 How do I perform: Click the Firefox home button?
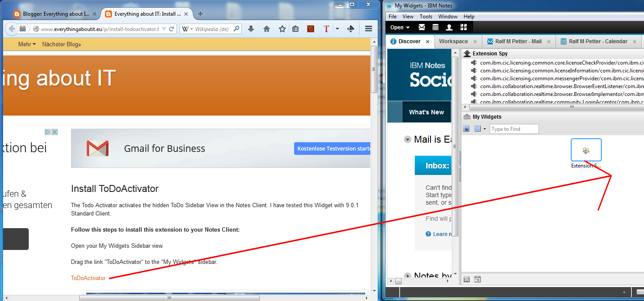[267, 29]
